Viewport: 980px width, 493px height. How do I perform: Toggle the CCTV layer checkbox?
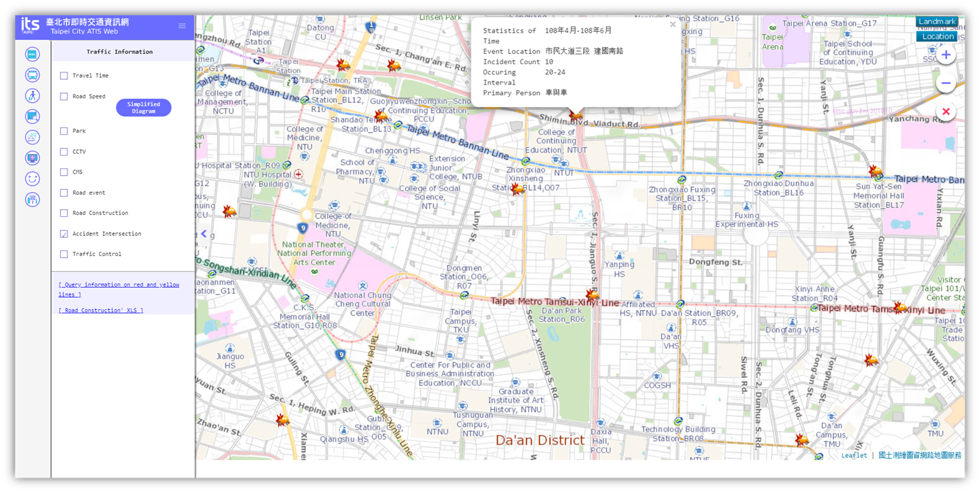[x=64, y=152]
